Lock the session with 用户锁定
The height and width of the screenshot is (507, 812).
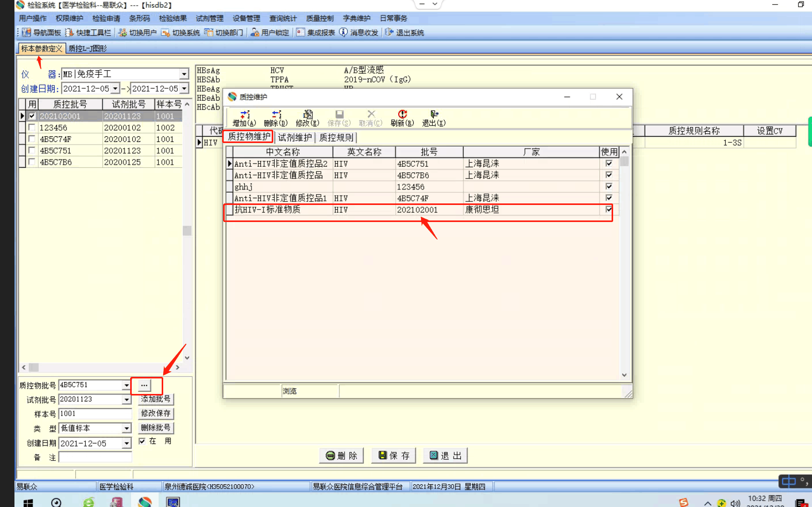270,33
